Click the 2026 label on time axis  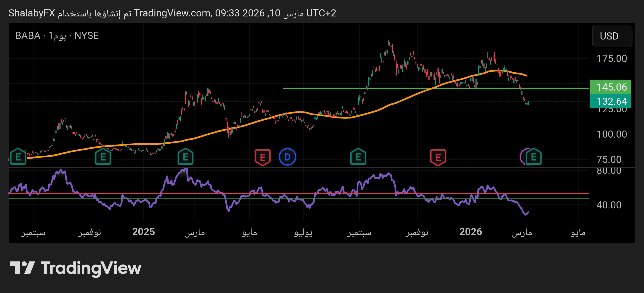(x=470, y=232)
